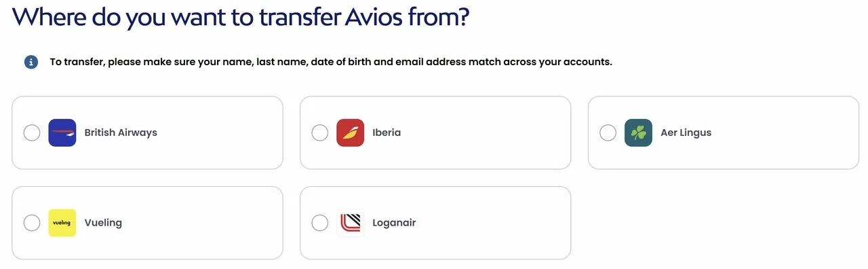Screen dimensions: 868x269
Task: Choose the Aer Lingus option card
Action: click(x=724, y=132)
